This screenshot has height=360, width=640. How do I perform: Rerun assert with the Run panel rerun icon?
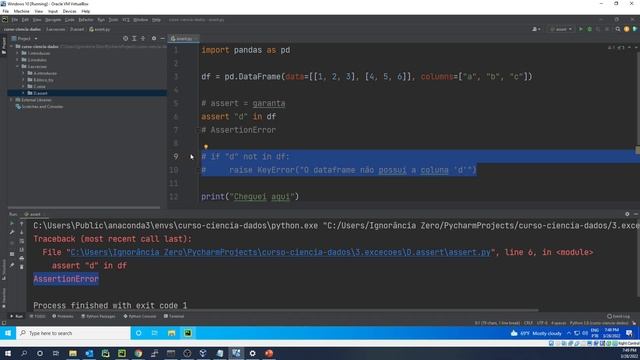tap(12, 224)
